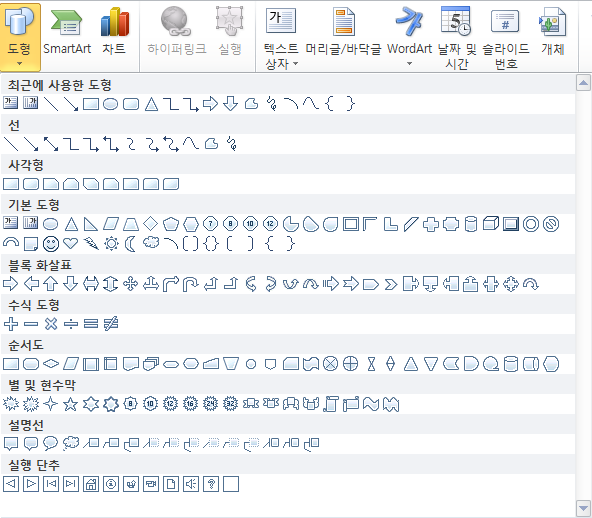Click the scrollbar up arrow in shapes list
592x518 pixels.
click(583, 83)
